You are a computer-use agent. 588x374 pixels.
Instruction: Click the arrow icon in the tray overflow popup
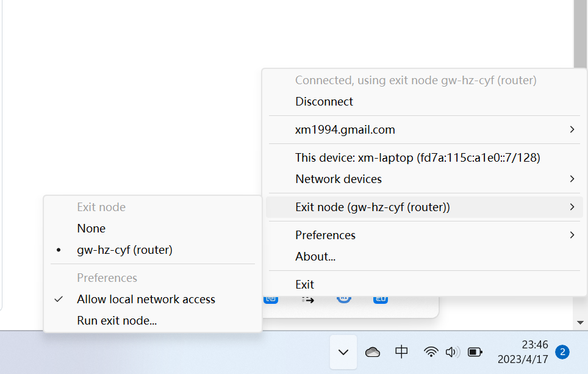[307, 298]
